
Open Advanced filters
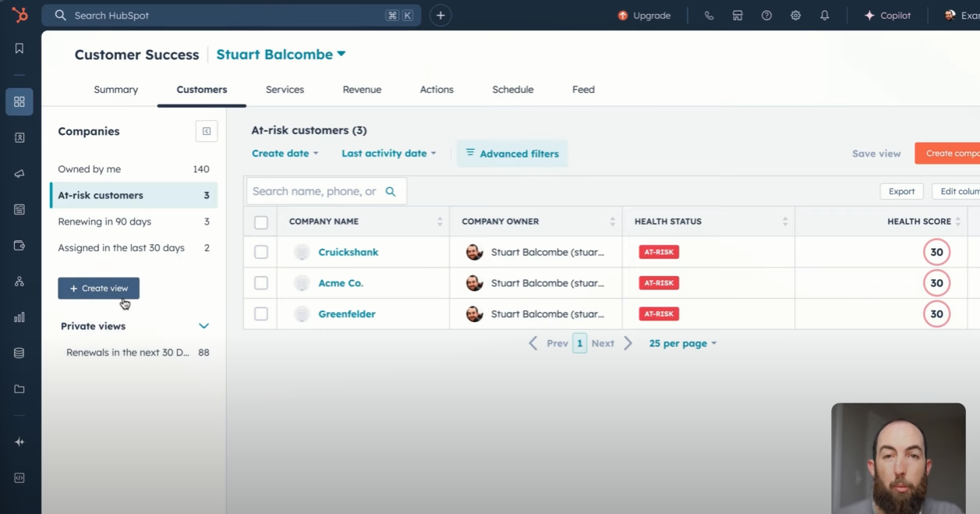point(512,154)
